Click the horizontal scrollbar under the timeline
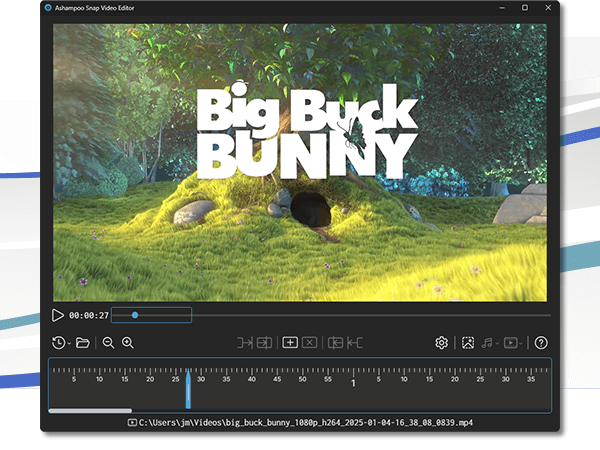The width and height of the screenshot is (600, 450). coord(90,410)
